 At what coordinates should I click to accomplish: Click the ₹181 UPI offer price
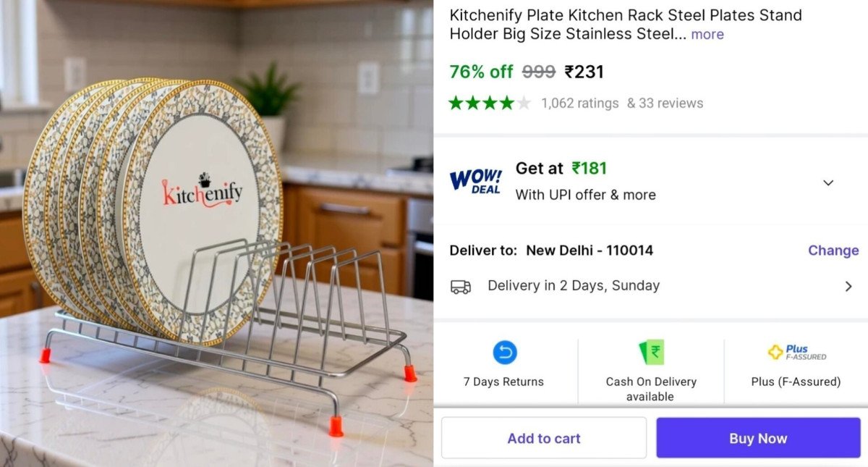(590, 168)
